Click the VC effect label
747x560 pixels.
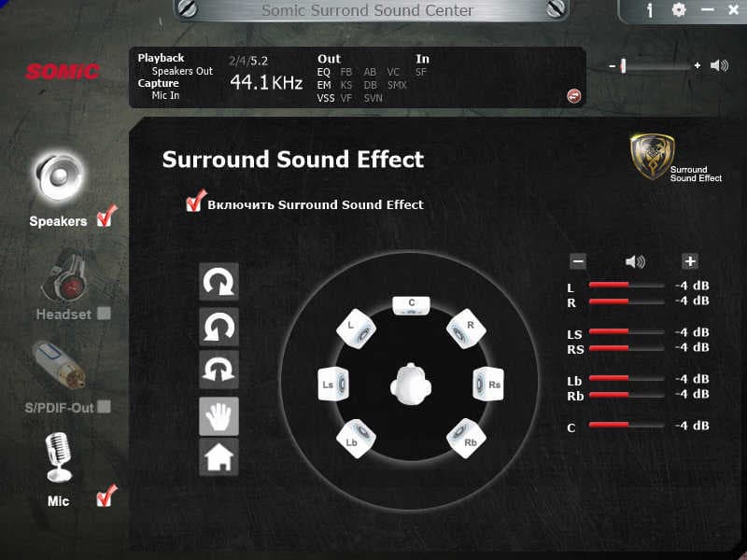(x=393, y=73)
